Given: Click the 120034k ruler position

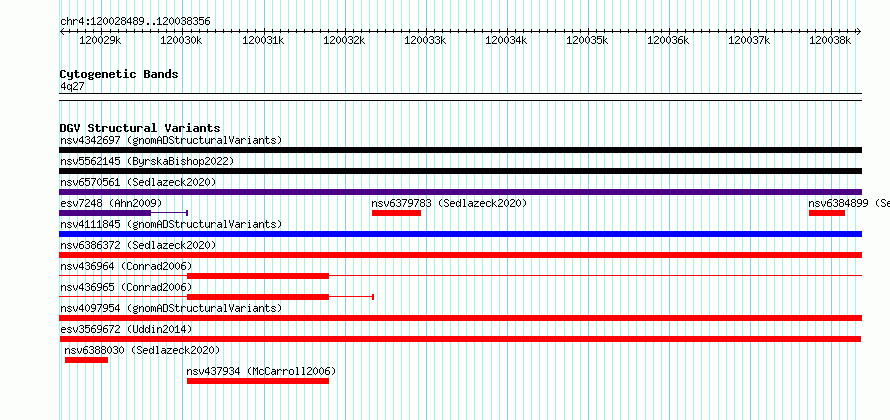Looking at the screenshot, I should 506,40.
